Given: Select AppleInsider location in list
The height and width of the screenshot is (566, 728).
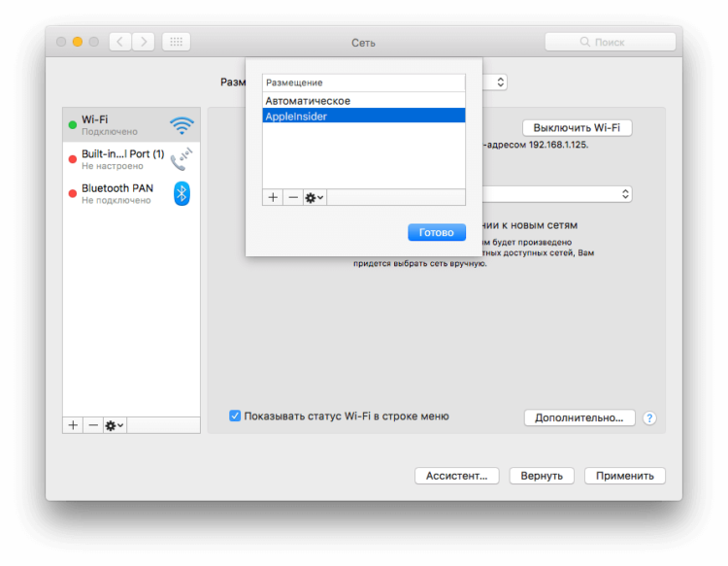Looking at the screenshot, I should click(x=364, y=116).
